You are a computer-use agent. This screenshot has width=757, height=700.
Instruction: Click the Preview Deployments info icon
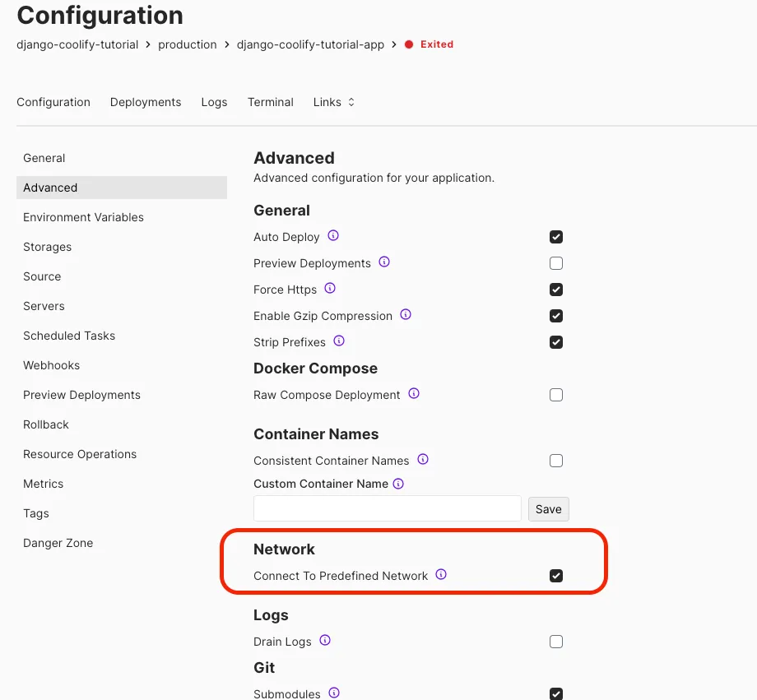click(x=384, y=262)
